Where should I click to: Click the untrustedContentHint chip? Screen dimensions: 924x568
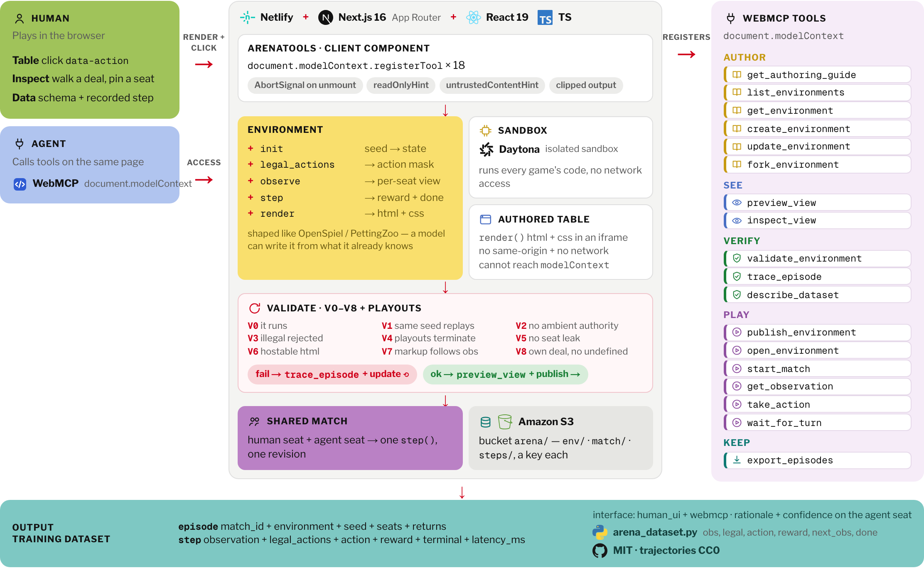pos(492,85)
